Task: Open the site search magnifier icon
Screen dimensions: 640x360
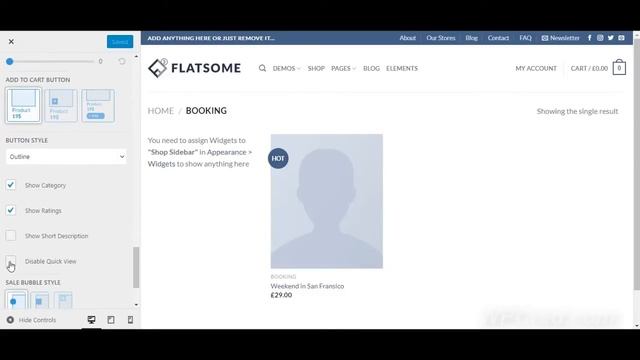Action: pos(262,68)
